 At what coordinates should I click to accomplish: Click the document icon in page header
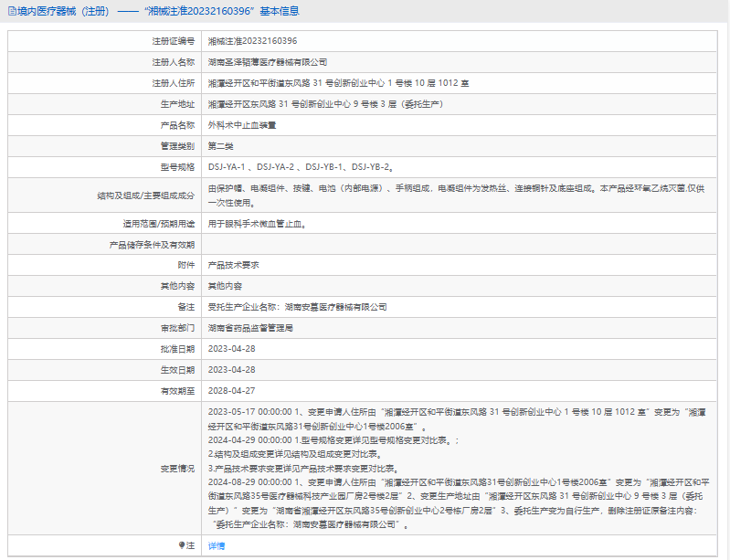click(x=12, y=11)
